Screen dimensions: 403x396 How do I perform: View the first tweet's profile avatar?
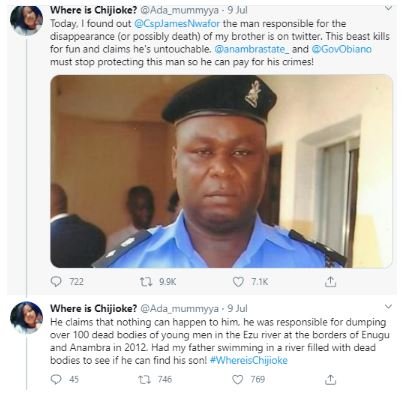pos(26,20)
